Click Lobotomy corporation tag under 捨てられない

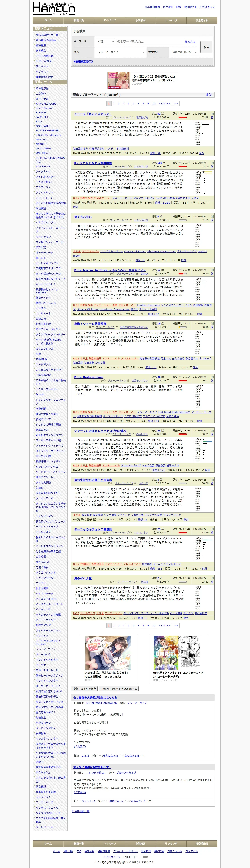coord(161,251)
